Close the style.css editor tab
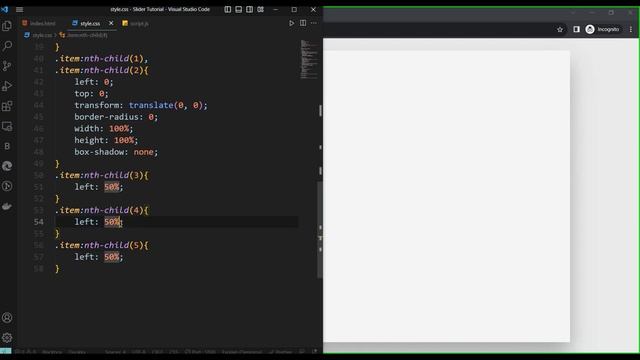This screenshot has height=360, width=640. click(x=111, y=23)
